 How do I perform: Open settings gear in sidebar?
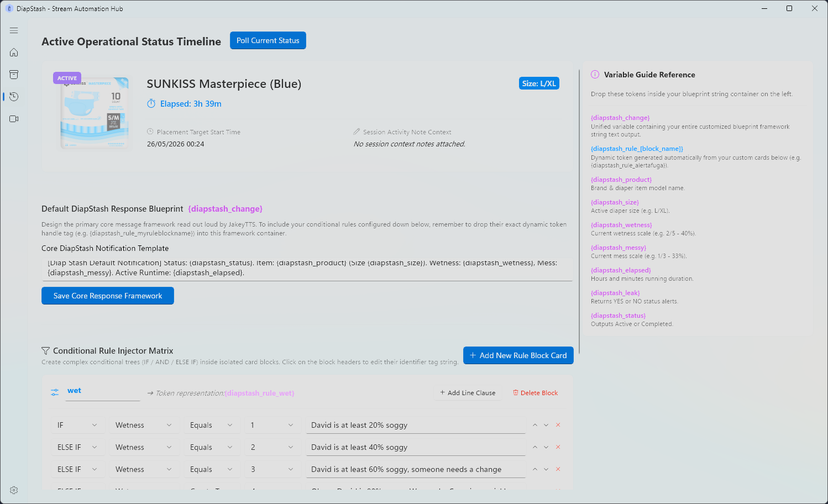click(14, 490)
